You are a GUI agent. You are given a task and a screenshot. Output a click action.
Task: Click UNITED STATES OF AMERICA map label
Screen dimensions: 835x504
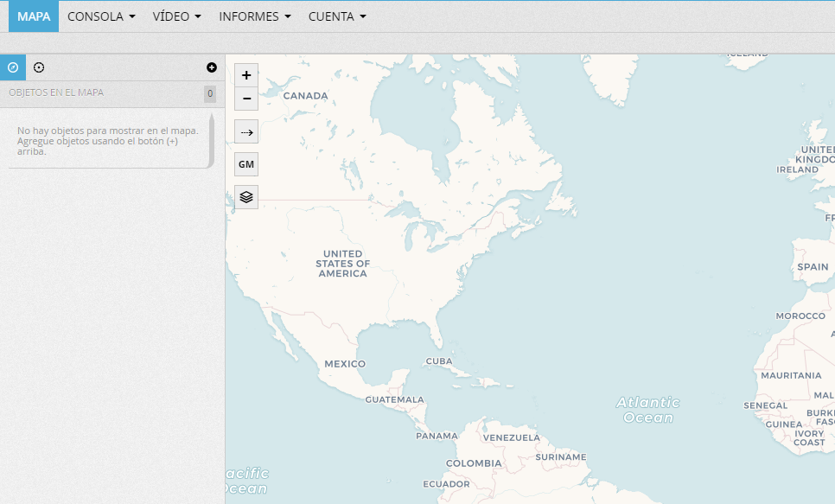point(342,264)
